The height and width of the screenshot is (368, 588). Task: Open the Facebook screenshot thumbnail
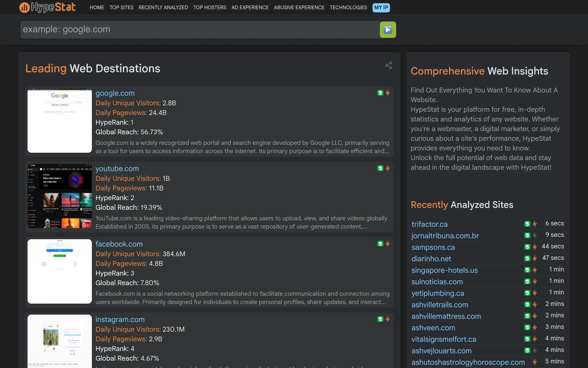[x=59, y=271]
